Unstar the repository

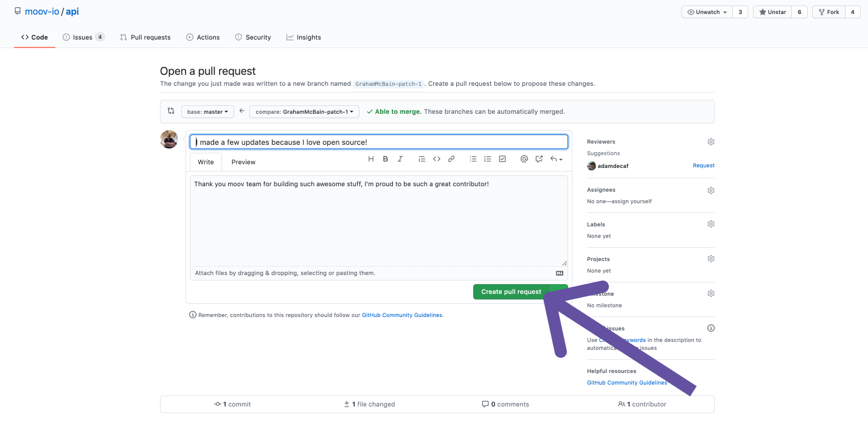[773, 12]
